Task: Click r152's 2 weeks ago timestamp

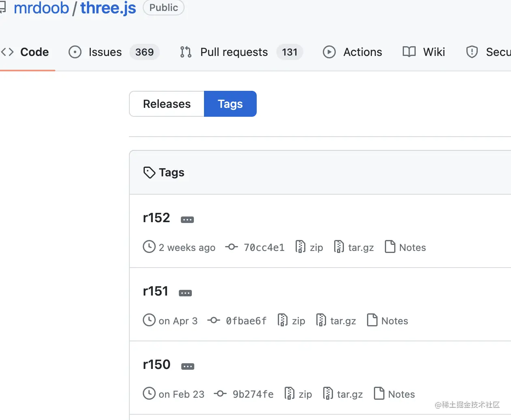Action: coord(187,248)
